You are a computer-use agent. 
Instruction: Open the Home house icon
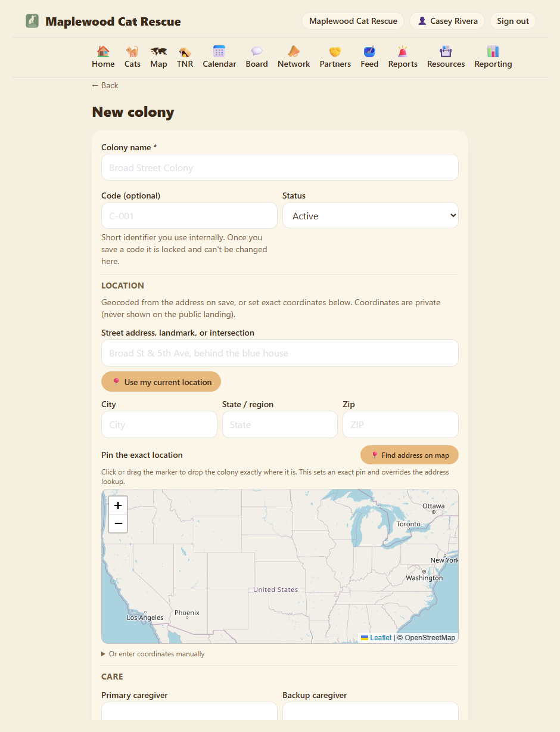point(103,52)
